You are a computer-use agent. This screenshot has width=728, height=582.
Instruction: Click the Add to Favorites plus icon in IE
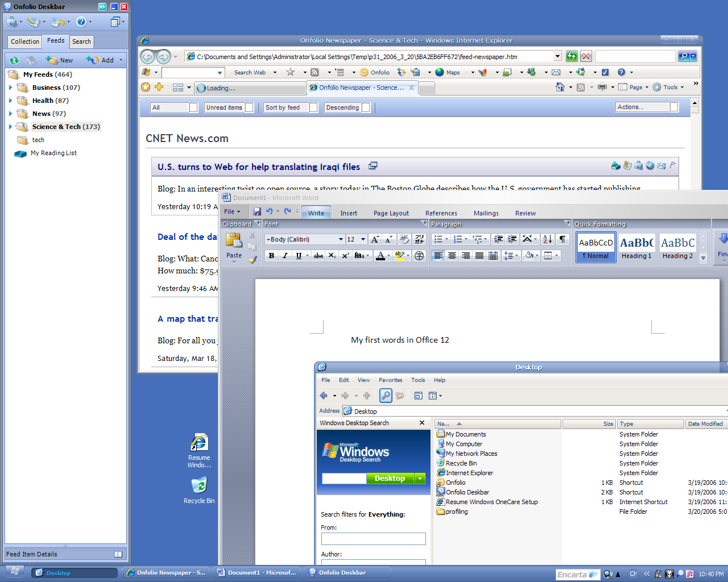click(159, 87)
